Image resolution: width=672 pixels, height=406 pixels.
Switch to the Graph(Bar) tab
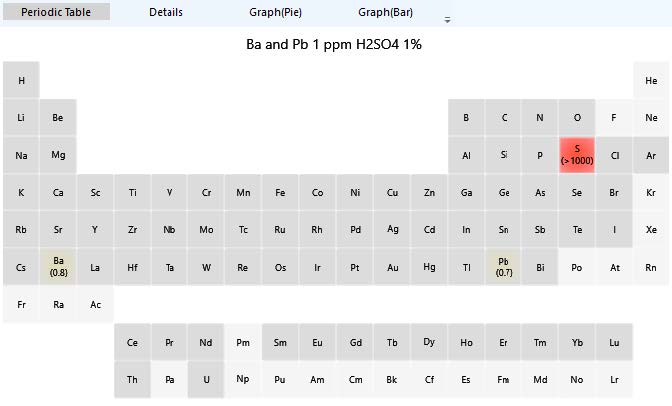386,13
